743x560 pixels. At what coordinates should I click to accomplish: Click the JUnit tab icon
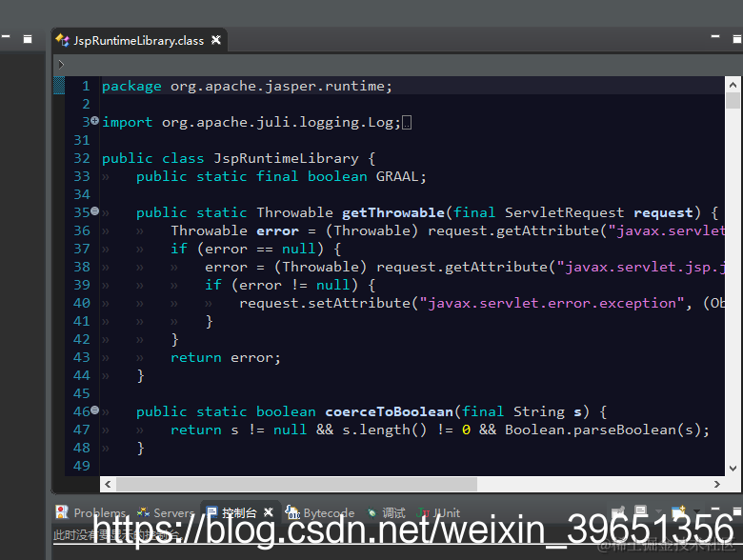pyautogui.click(x=423, y=512)
